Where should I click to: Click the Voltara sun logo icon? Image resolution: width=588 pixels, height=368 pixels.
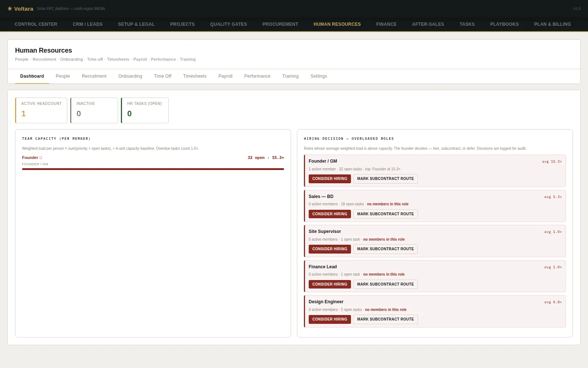(10, 8)
